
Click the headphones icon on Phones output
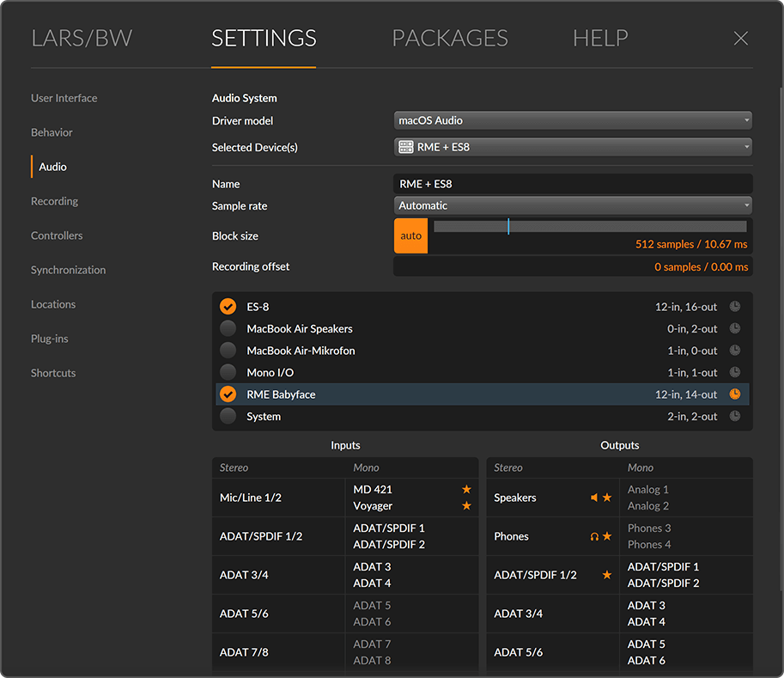pos(593,536)
